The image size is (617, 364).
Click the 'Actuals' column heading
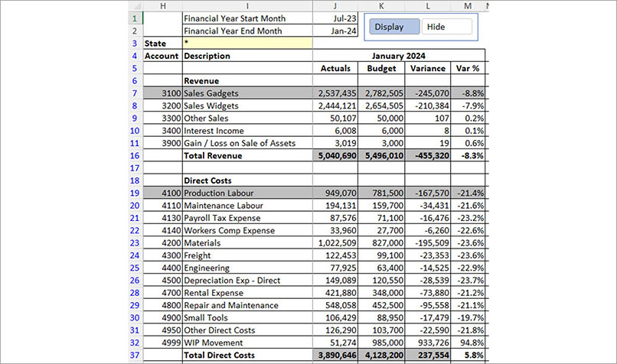click(x=335, y=68)
